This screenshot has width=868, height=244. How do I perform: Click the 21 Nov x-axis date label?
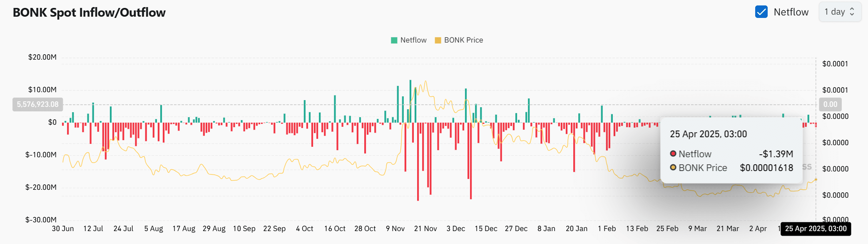point(425,229)
